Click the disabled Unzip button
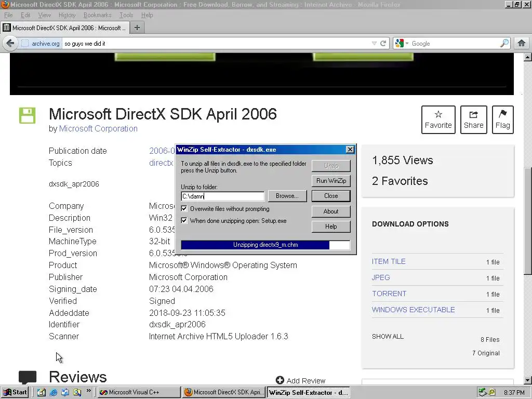532x399 pixels. coord(331,166)
